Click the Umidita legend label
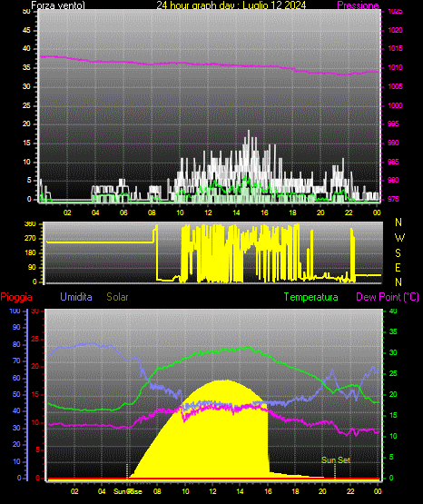This screenshot has height=504, width=423. pos(76,297)
